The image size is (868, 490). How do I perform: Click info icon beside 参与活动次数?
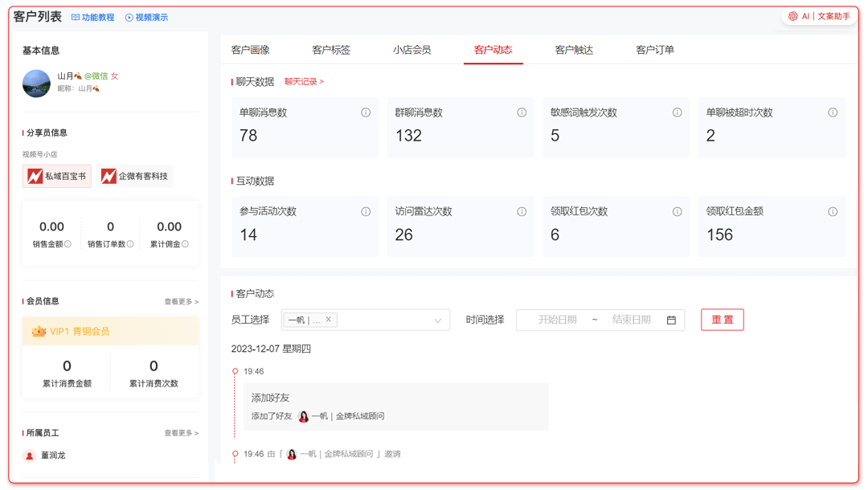point(366,212)
